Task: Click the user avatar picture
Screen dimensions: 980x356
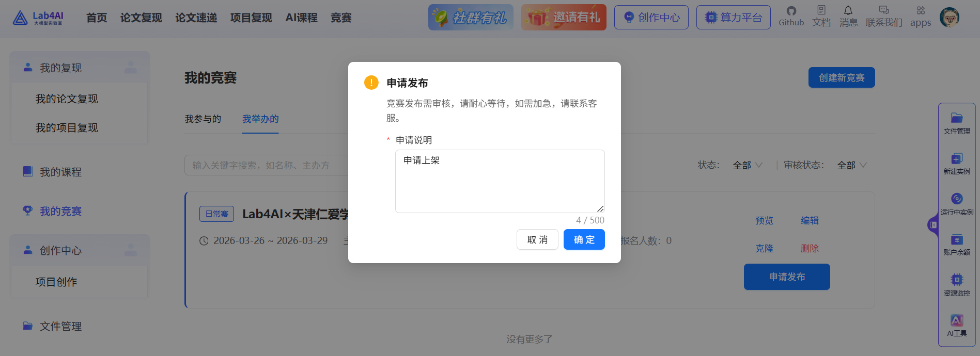Action: point(950,17)
